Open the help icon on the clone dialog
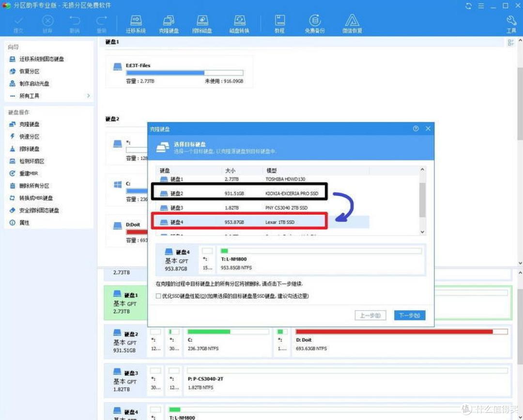 pyautogui.click(x=415, y=128)
